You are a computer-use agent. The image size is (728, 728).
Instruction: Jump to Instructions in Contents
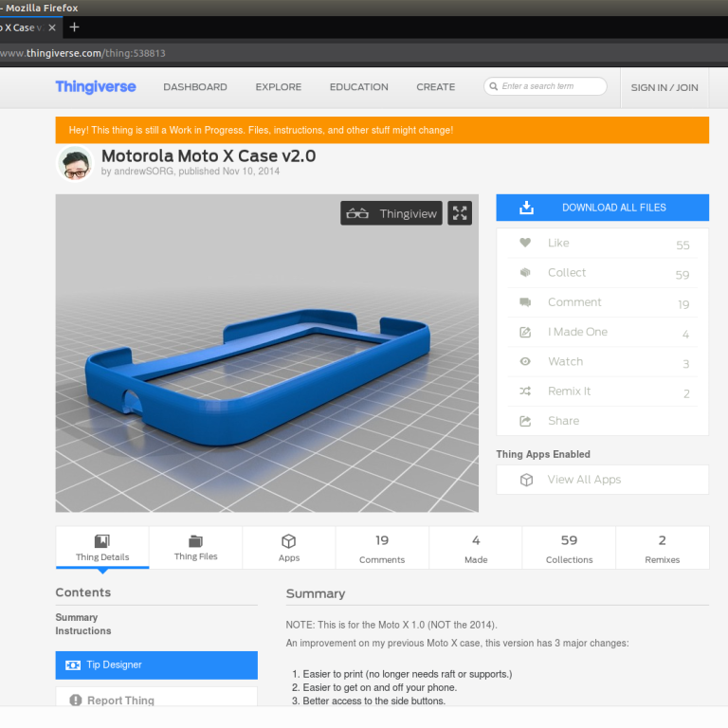(x=83, y=631)
